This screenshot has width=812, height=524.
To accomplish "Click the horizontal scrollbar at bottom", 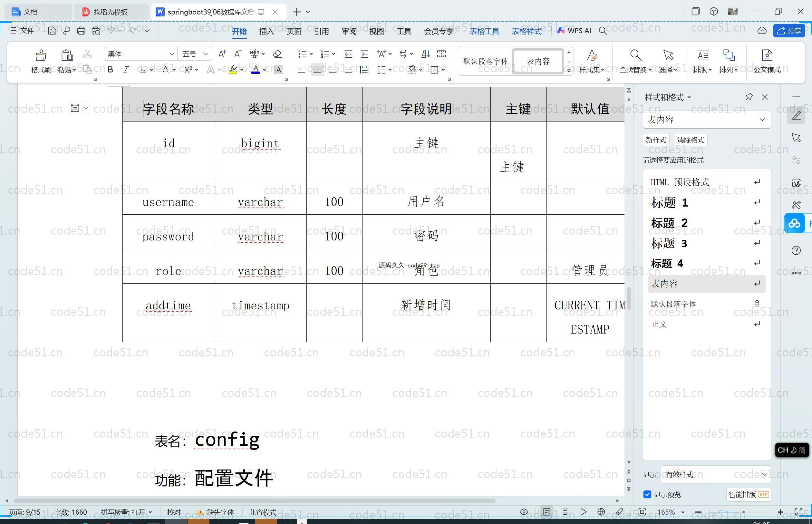I will [x=255, y=501].
